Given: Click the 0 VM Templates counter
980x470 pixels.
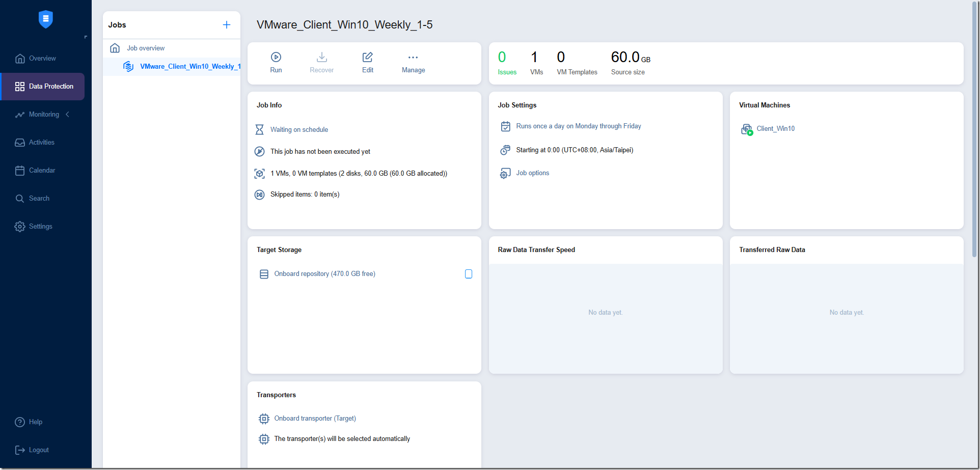Looking at the screenshot, I should 577,63.
